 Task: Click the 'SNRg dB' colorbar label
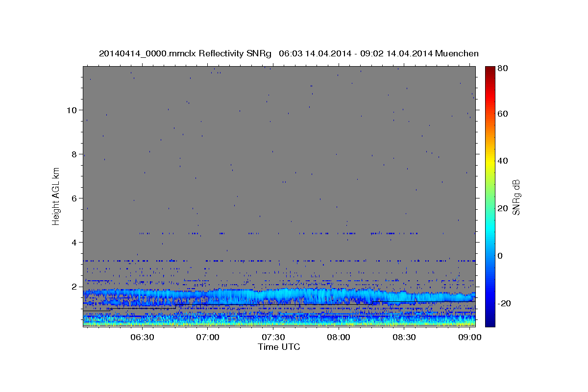coord(516,197)
